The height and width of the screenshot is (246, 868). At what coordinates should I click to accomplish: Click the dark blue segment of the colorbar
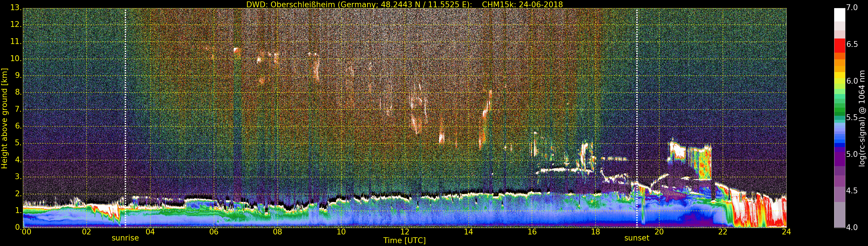point(839,145)
